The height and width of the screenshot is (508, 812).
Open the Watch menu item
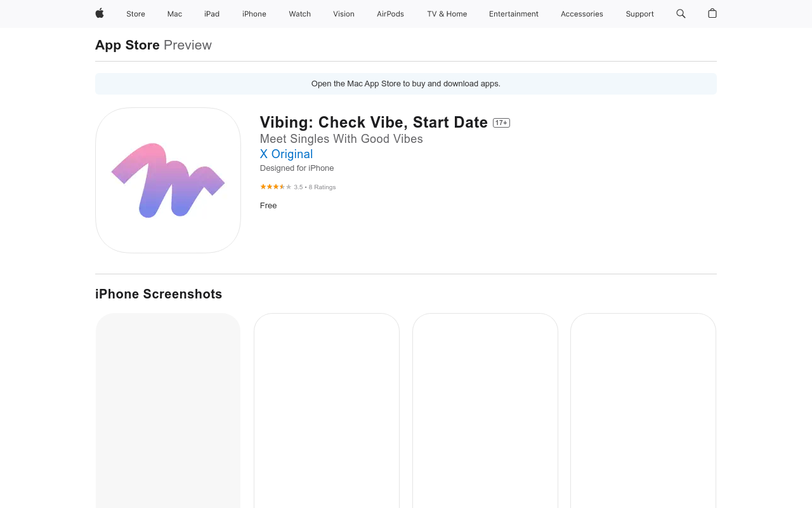[300, 14]
